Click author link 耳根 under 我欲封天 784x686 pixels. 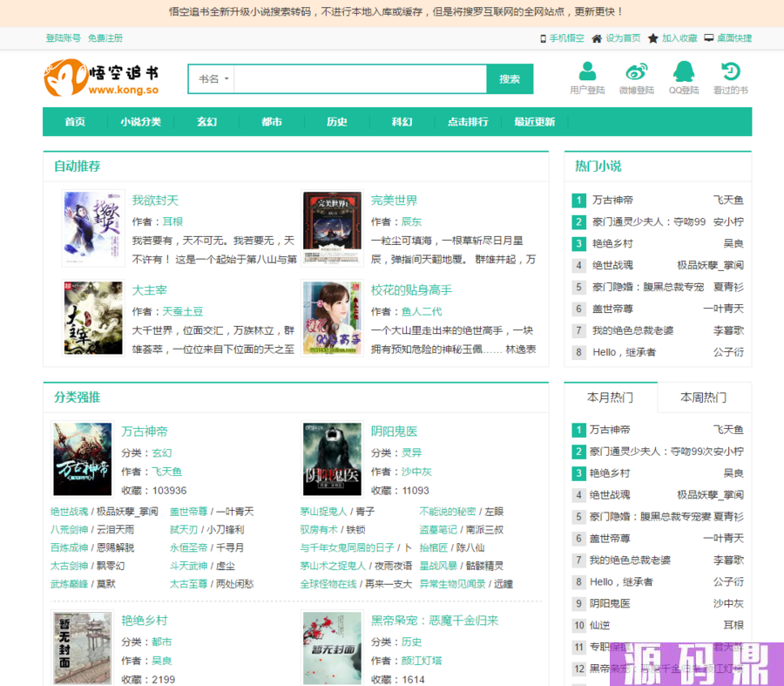(172, 221)
